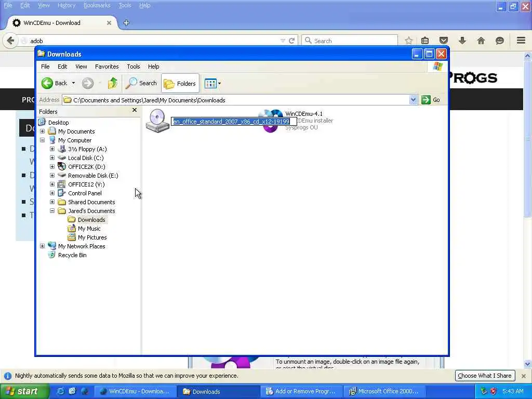Click the Firefox bookmark star icon
Image resolution: width=532 pixels, height=399 pixels.
pos(408,41)
